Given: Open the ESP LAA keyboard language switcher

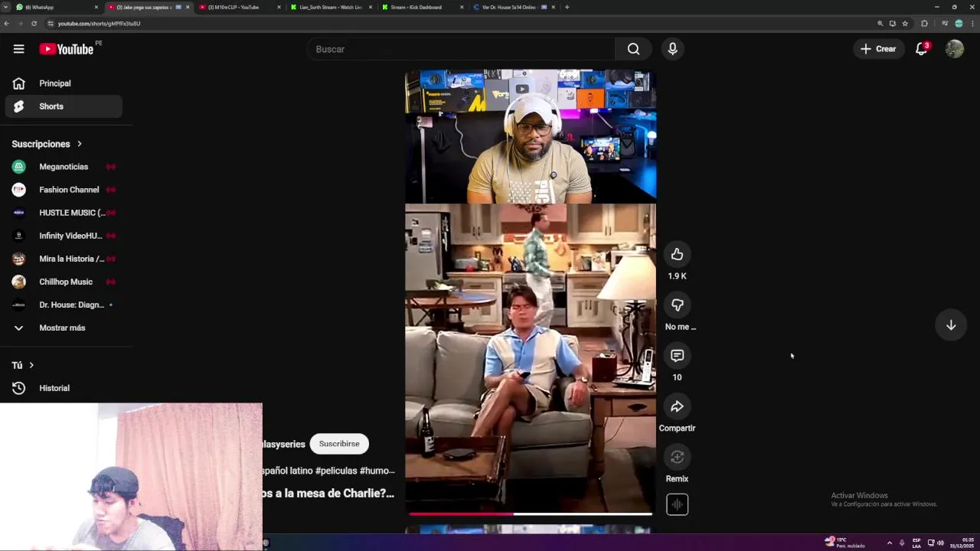Looking at the screenshot, I should tap(916, 543).
